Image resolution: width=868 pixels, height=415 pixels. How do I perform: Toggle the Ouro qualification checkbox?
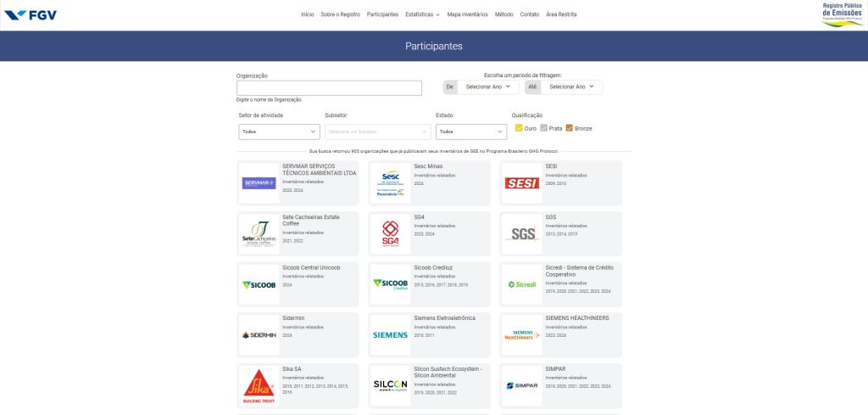(x=519, y=128)
